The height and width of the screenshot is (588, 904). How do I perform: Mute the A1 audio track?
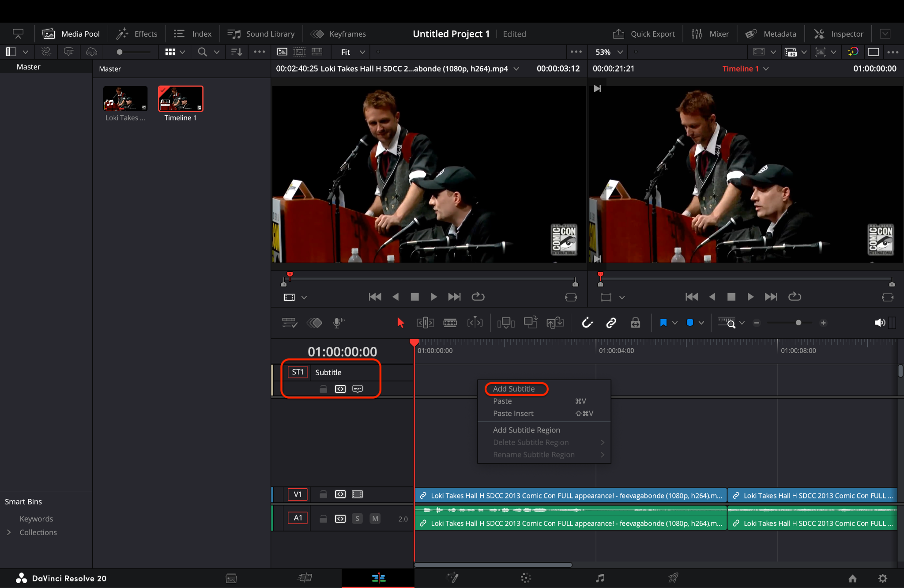(375, 518)
